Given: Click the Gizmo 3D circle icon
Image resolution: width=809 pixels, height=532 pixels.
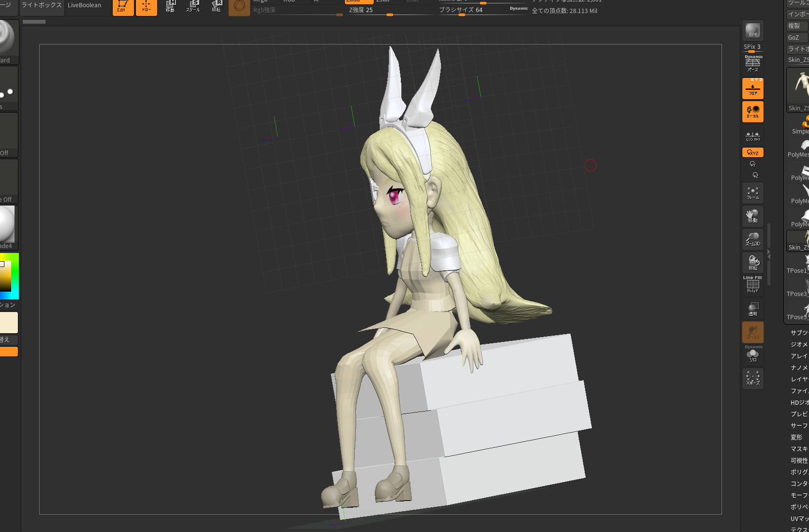Looking at the screenshot, I should pyautogui.click(x=239, y=6).
